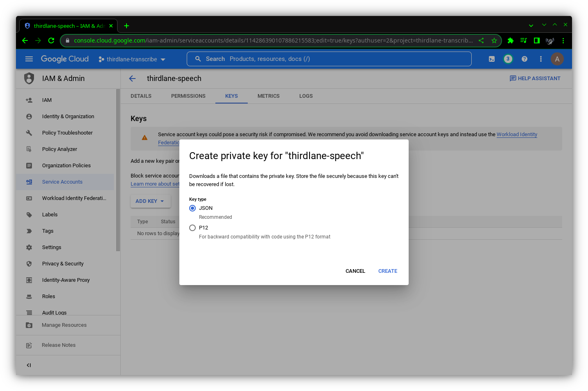This screenshot has height=391, width=588.
Task: Go back with the arrow beside thirdlane-speech
Action: pos(132,79)
